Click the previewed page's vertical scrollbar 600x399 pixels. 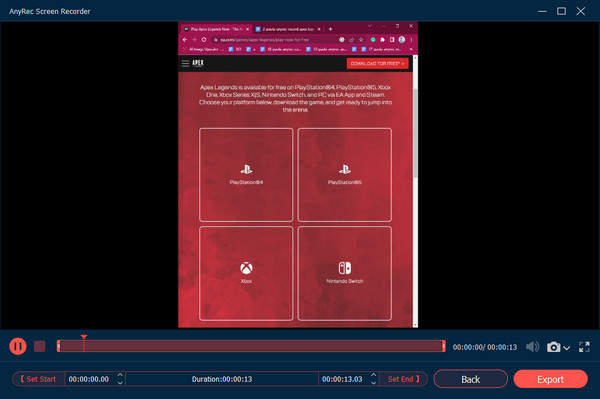(415, 133)
